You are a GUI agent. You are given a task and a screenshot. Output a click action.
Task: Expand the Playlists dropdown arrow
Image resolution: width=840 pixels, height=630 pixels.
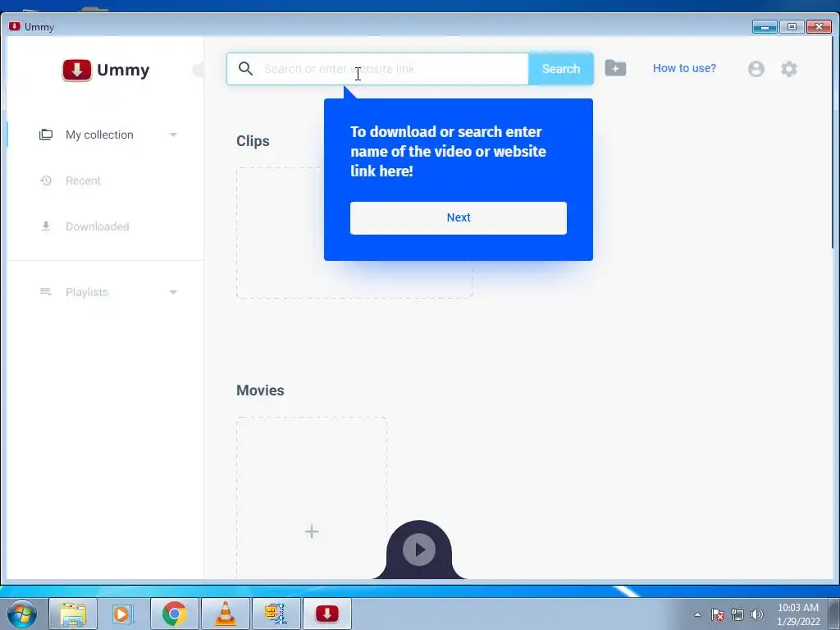pyautogui.click(x=173, y=292)
